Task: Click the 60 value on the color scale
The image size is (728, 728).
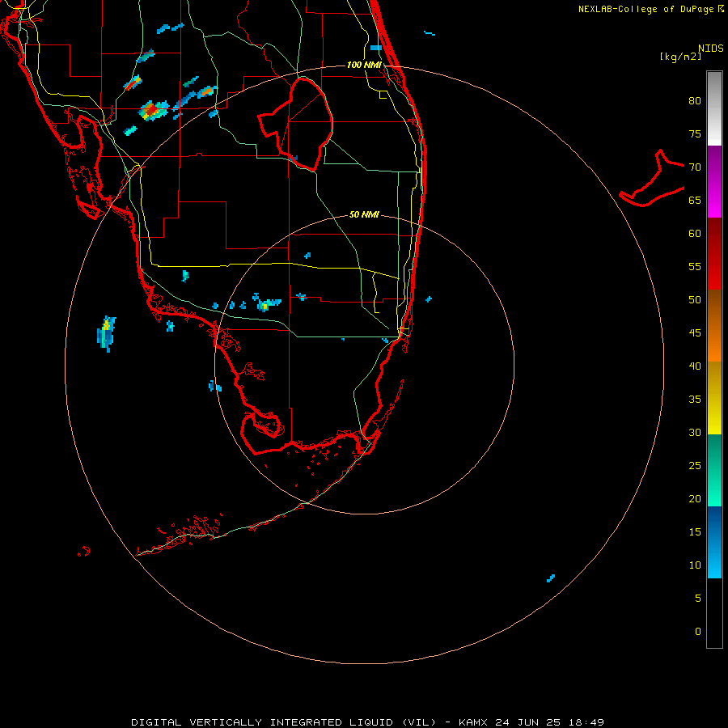Action: pos(695,233)
